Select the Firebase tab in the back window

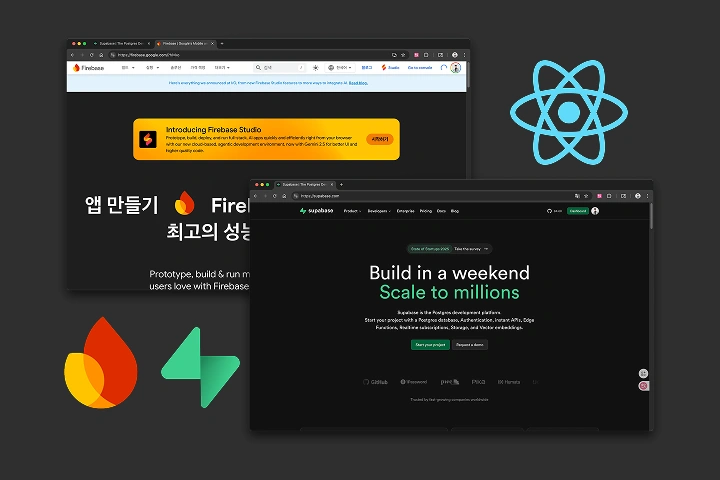pos(185,44)
